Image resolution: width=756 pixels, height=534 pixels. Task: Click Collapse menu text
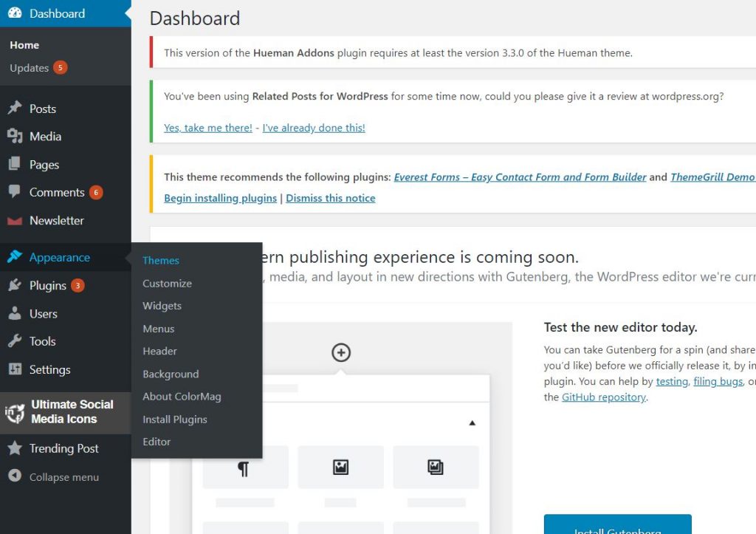click(64, 477)
